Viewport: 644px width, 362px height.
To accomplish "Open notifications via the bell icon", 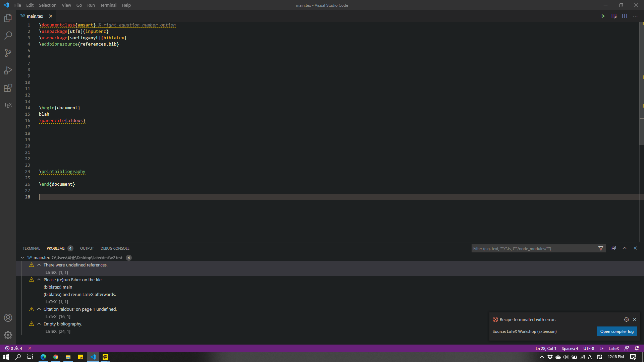I will (x=636, y=348).
